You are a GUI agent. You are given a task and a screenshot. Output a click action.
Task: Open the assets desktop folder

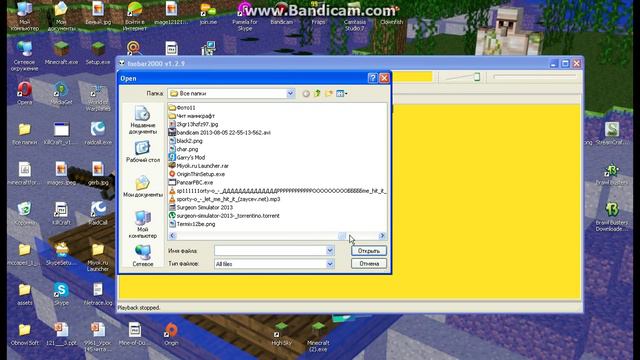pos(24,294)
